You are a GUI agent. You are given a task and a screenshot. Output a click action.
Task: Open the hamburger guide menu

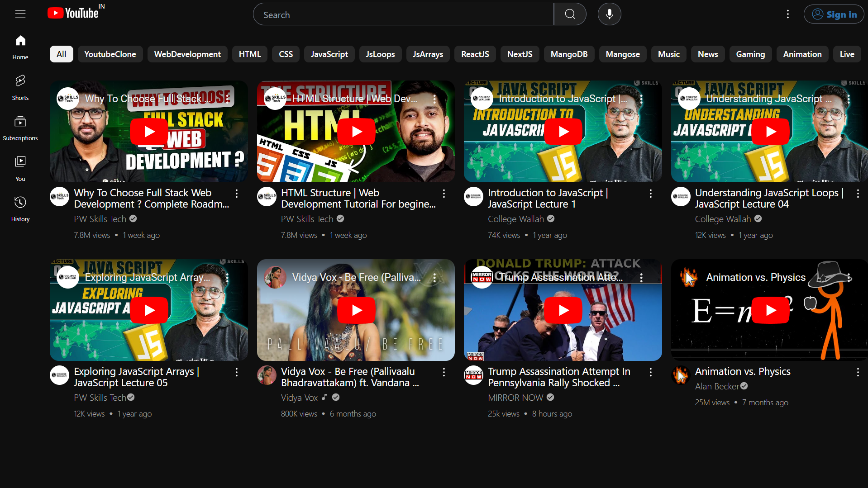tap(20, 14)
